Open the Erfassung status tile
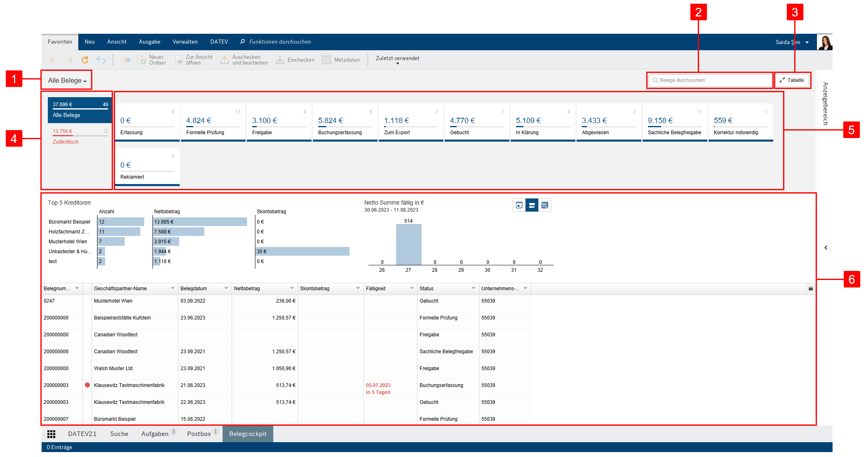This screenshot has width=868, height=457. [x=147, y=123]
